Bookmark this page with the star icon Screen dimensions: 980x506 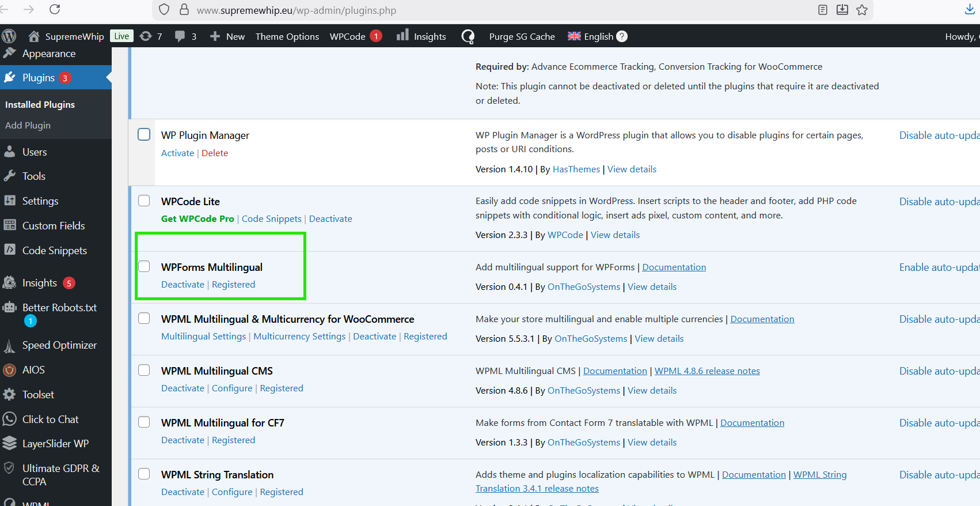pos(862,10)
